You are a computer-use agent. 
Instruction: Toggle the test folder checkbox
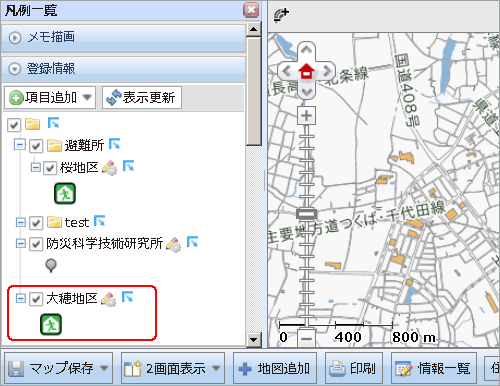point(36,223)
